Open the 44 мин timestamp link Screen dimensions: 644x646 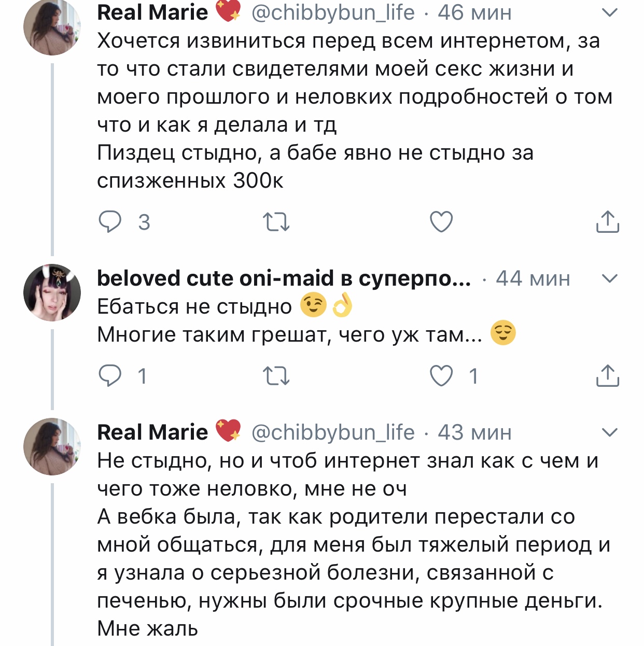pos(533,278)
